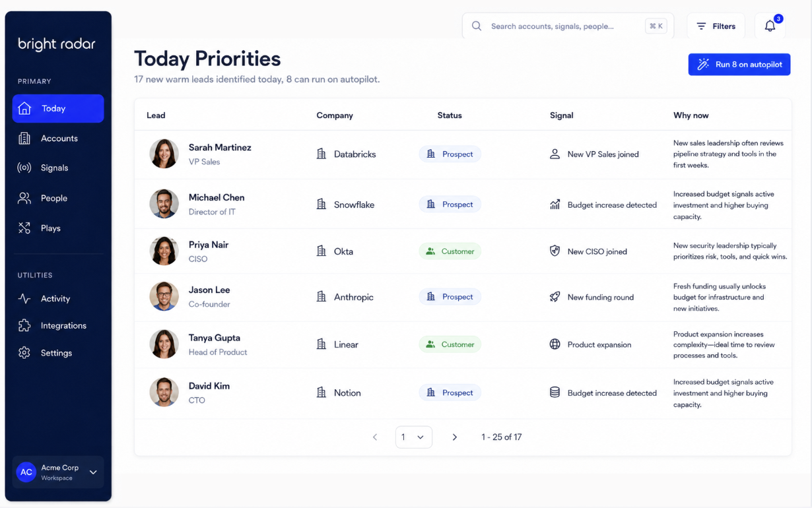Click the Prospect badge for Anthropic
The image size is (812, 508).
450,297
